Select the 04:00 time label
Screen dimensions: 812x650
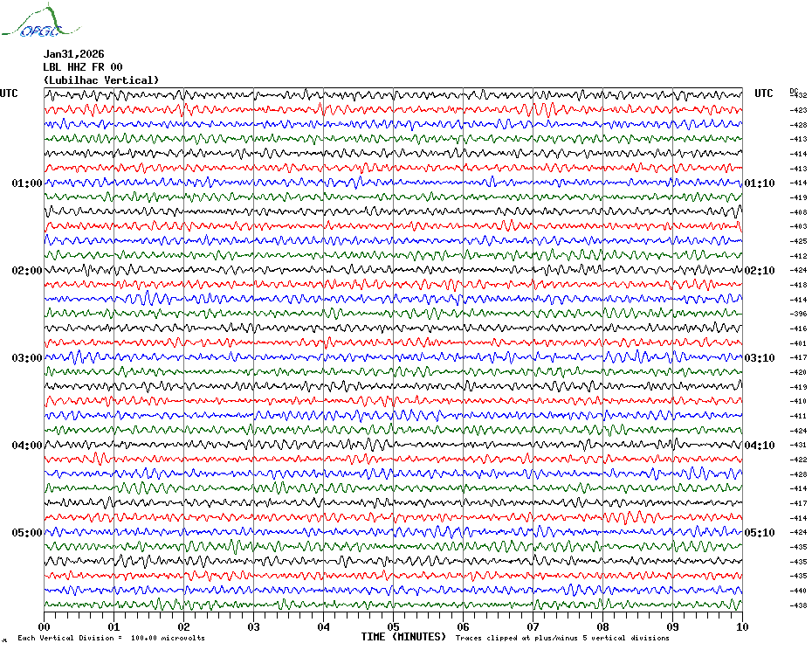click(27, 446)
